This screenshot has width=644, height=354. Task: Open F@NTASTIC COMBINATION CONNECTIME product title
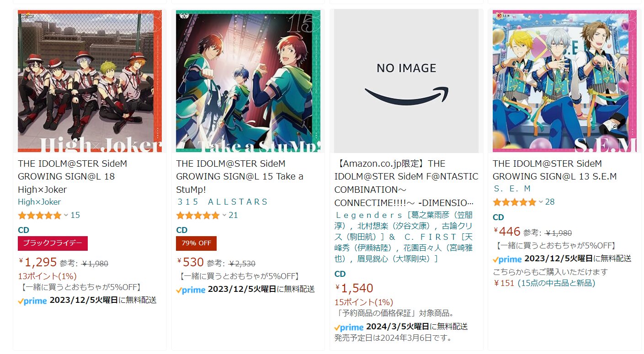click(x=406, y=183)
